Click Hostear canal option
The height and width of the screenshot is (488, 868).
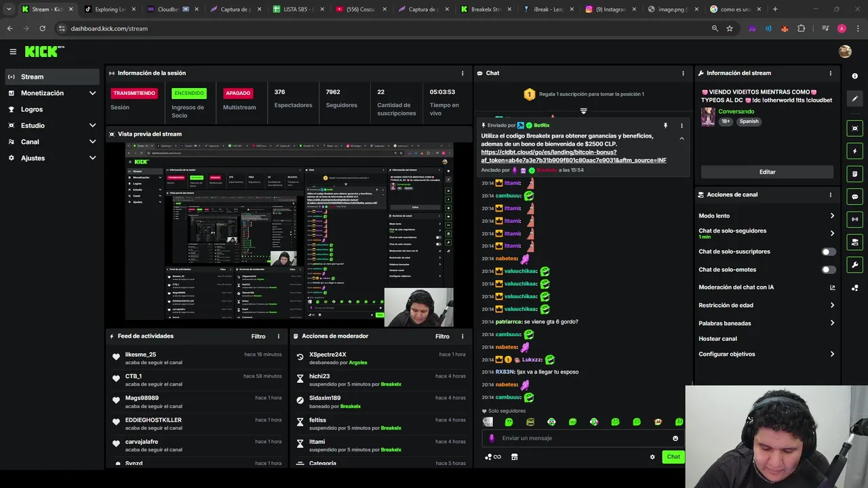tap(717, 339)
